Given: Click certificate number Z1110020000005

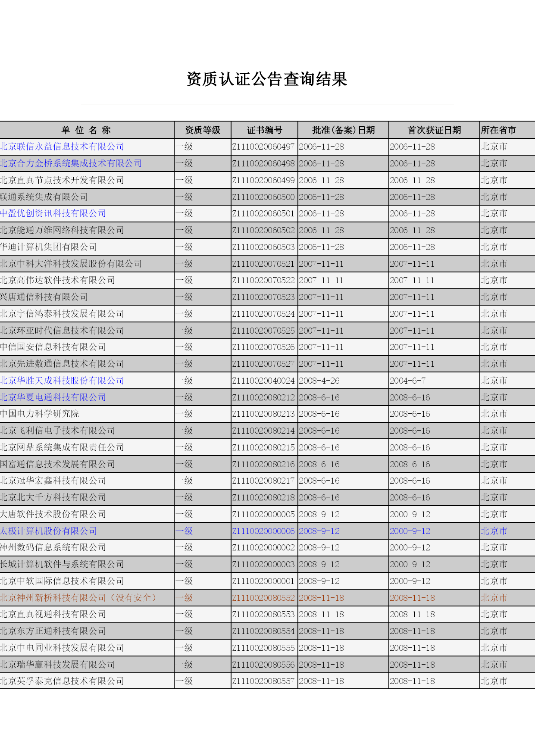Looking at the screenshot, I should pos(263,514).
